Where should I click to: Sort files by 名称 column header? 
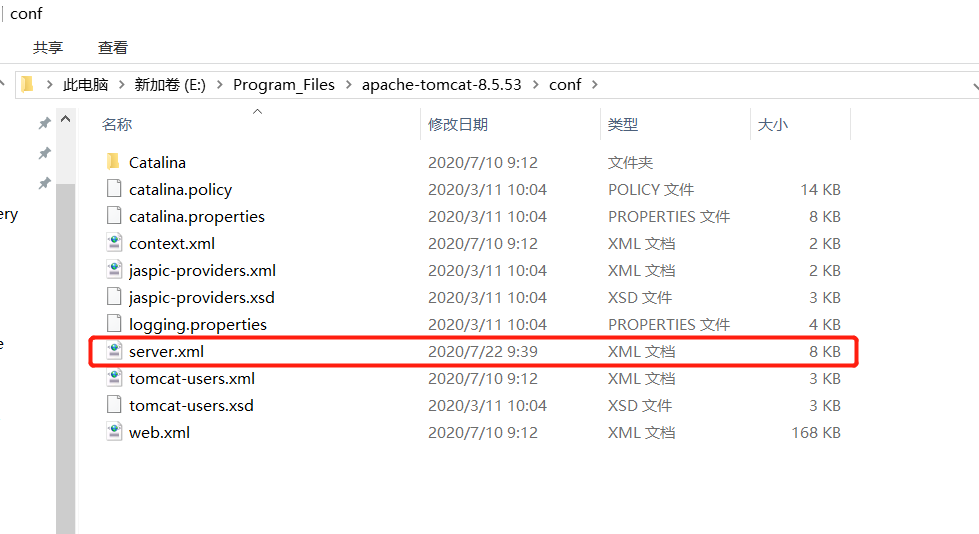tap(117, 124)
